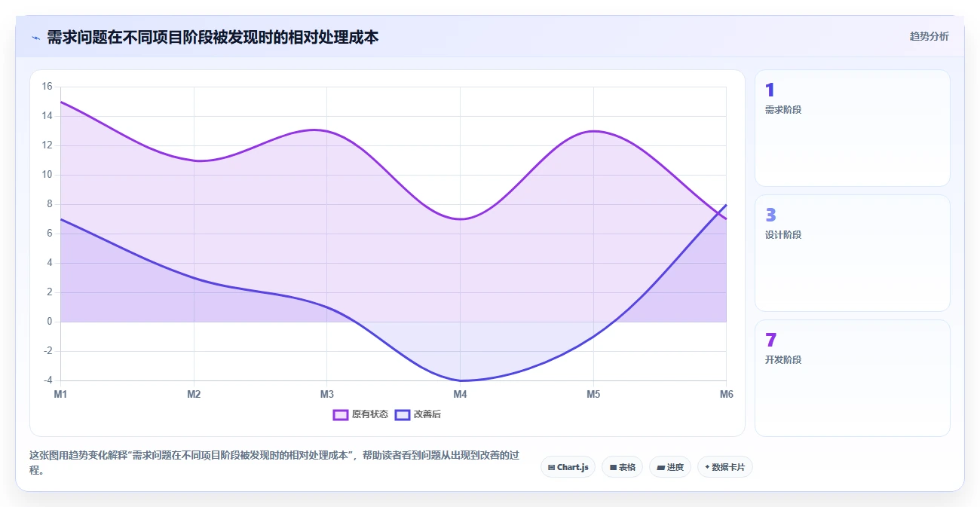The height and width of the screenshot is (507, 980).
Task: Click the chart title 需求问题在不同项目阶段 heading
Action: pyautogui.click(x=213, y=37)
